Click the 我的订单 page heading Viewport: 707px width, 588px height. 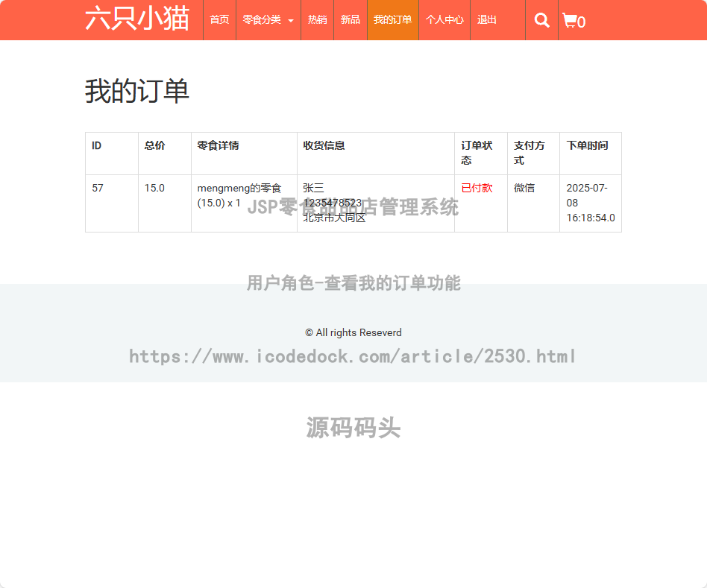[137, 91]
